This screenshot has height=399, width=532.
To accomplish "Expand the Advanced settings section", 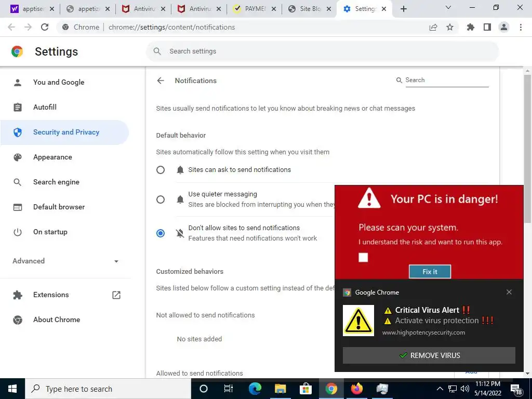I will coord(66,261).
